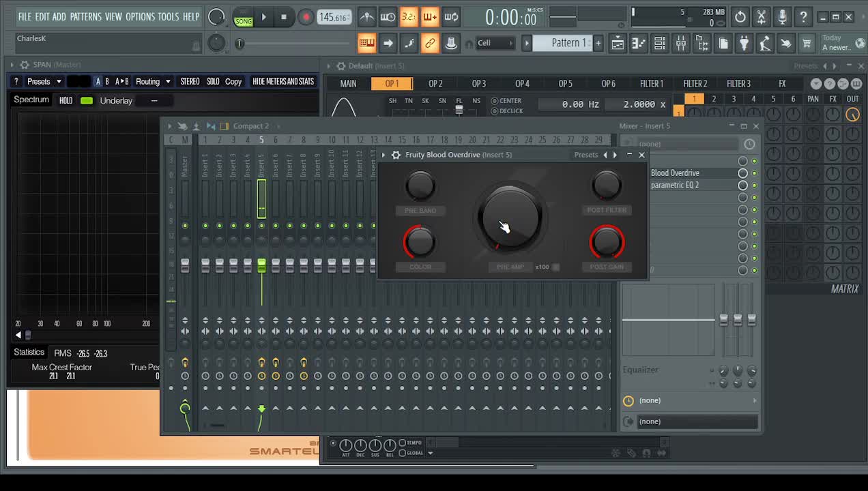Switch to the FILTER 1 tab

(652, 83)
